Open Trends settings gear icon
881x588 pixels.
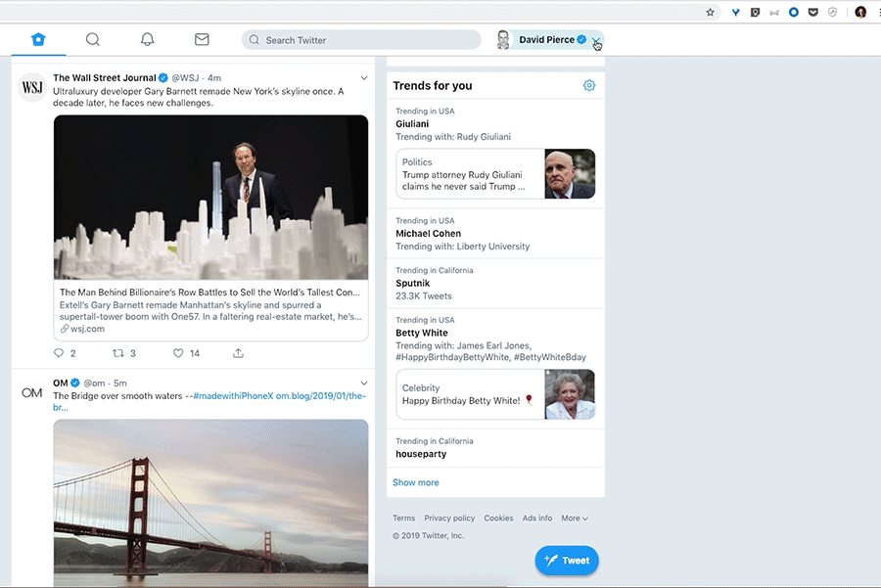[x=589, y=85]
